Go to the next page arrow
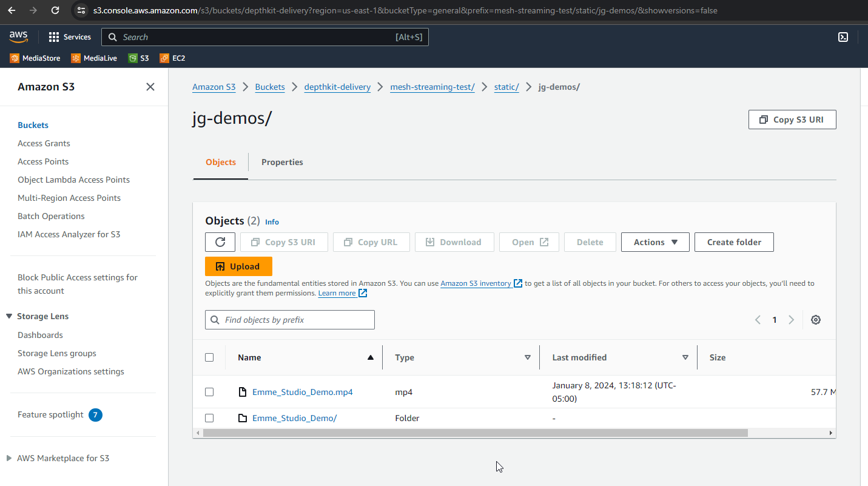The image size is (868, 486). pos(791,320)
